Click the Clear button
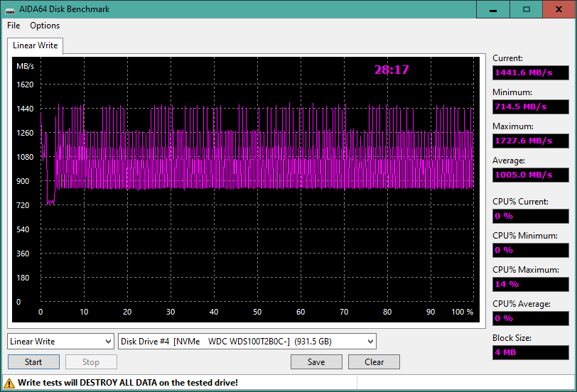Viewport: 577px width, 392px height. tap(374, 362)
